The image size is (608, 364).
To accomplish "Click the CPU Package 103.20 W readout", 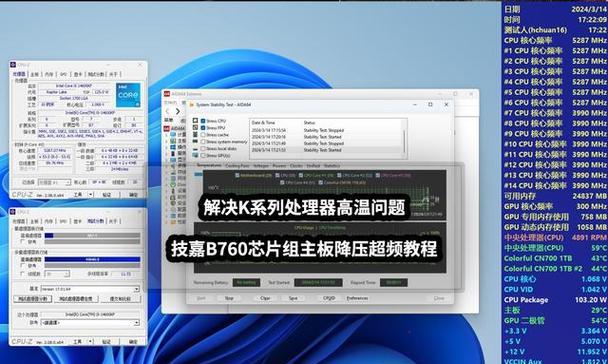I will (x=555, y=300).
